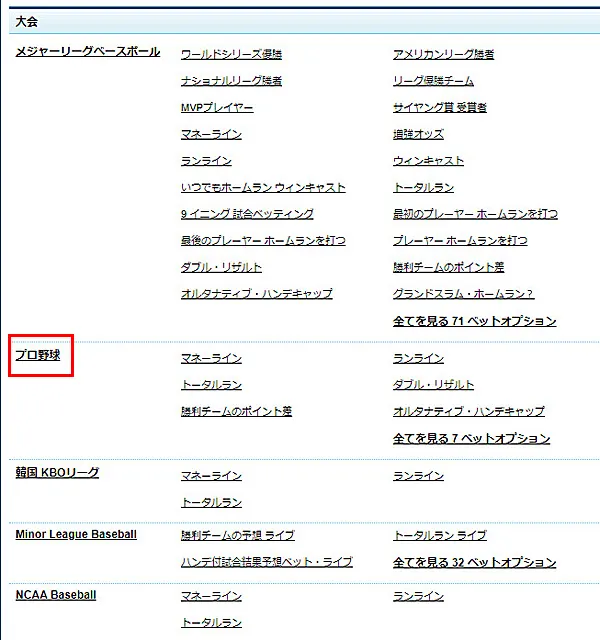Screen dimensions: 600x640
Task: Select ランライン under NCAA Baseball
Action: coord(418,596)
